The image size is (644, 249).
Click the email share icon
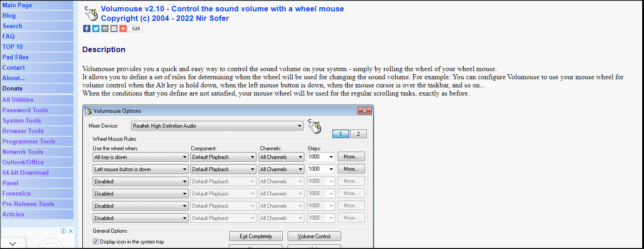point(114,29)
